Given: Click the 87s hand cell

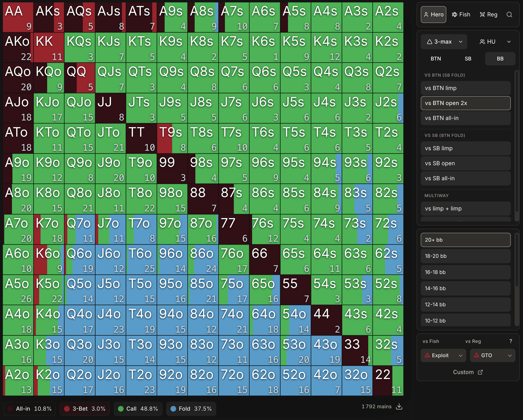Looking at the screenshot, I should point(234,199).
